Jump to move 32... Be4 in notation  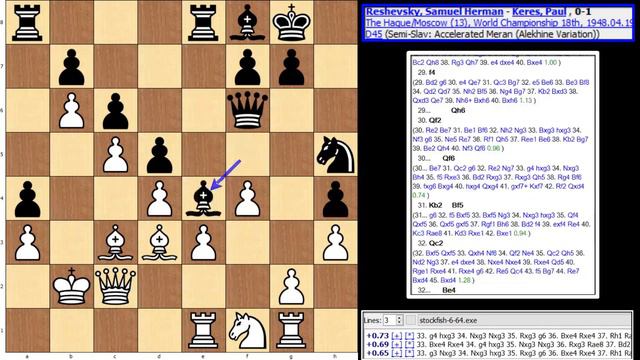(449, 290)
